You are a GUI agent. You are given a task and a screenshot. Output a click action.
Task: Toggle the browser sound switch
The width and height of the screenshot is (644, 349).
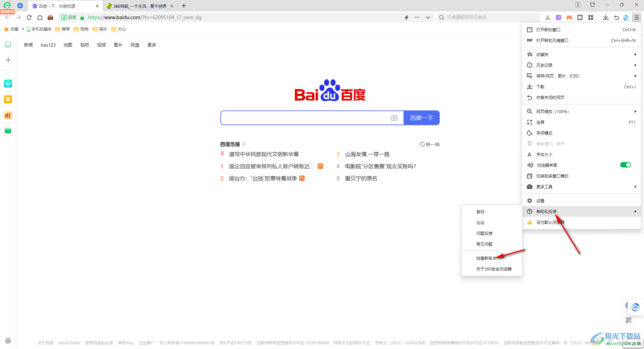tap(625, 165)
